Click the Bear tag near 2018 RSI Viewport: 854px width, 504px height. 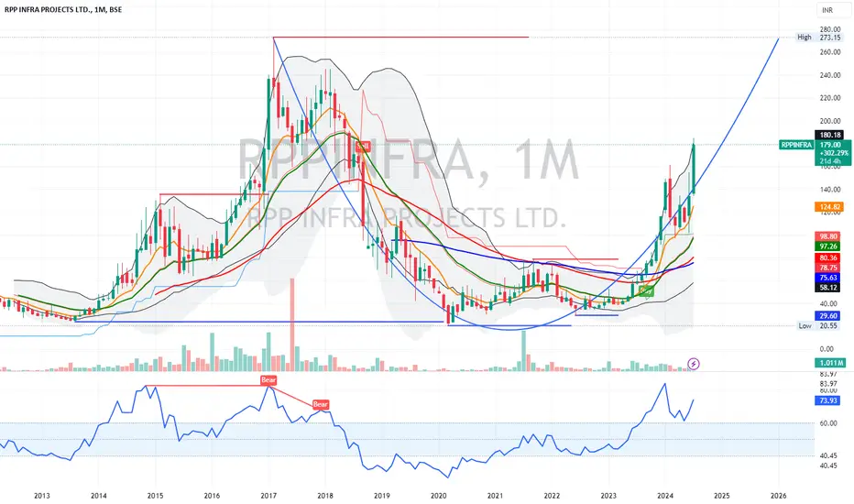pyautogui.click(x=321, y=404)
